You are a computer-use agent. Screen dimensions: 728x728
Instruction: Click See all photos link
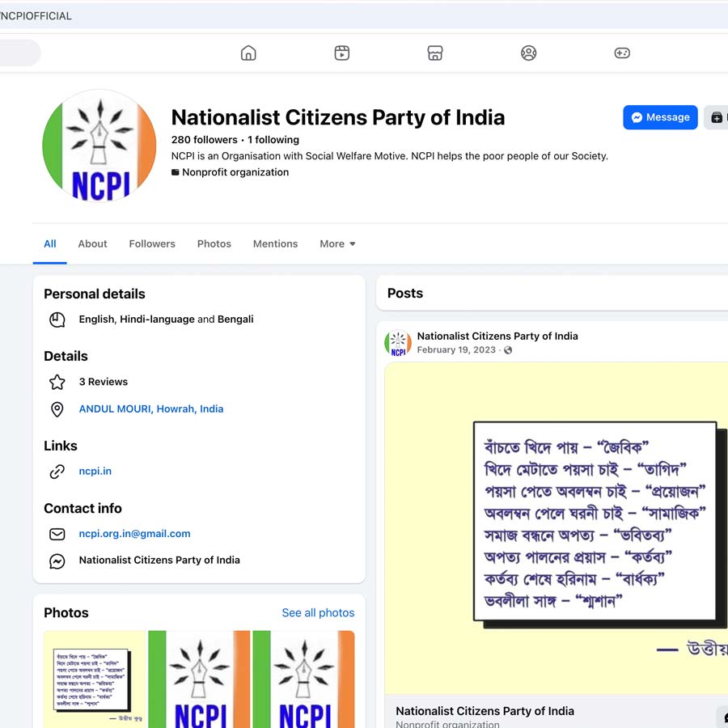(x=318, y=613)
